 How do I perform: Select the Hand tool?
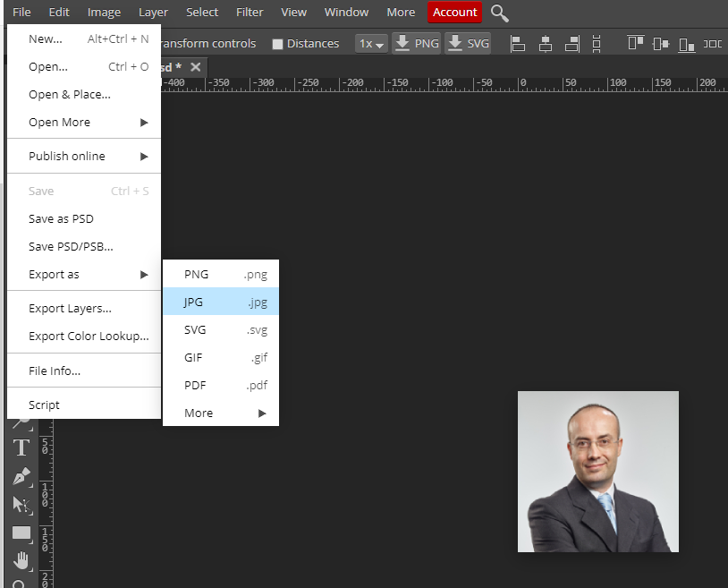coord(21,560)
